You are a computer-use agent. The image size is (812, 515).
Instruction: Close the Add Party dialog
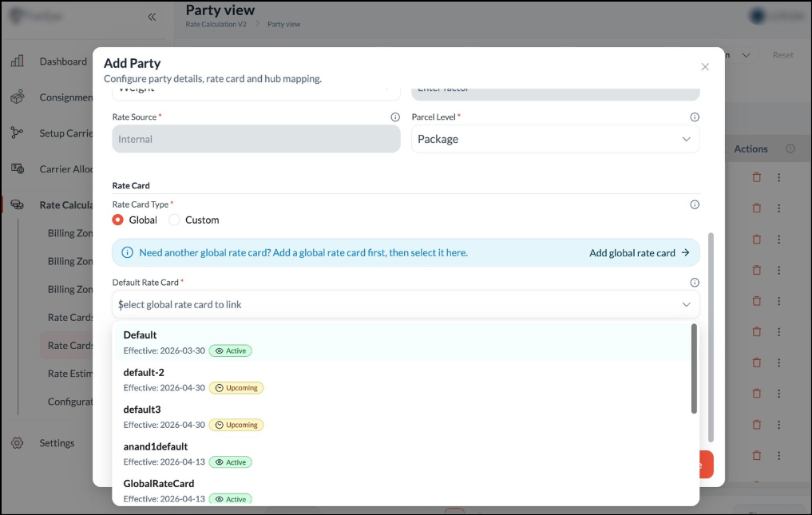point(705,67)
